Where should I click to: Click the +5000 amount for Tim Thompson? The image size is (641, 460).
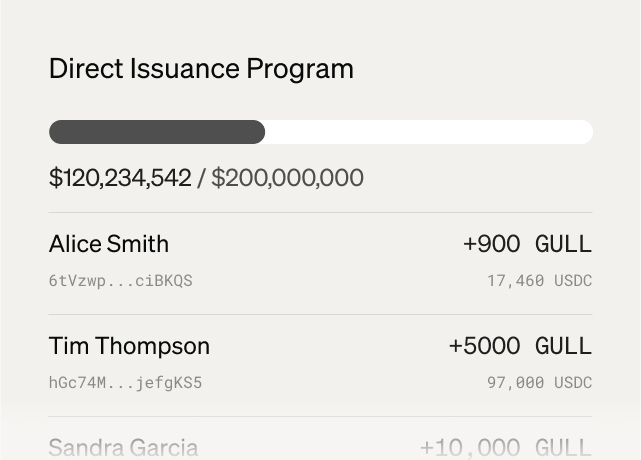click(484, 346)
